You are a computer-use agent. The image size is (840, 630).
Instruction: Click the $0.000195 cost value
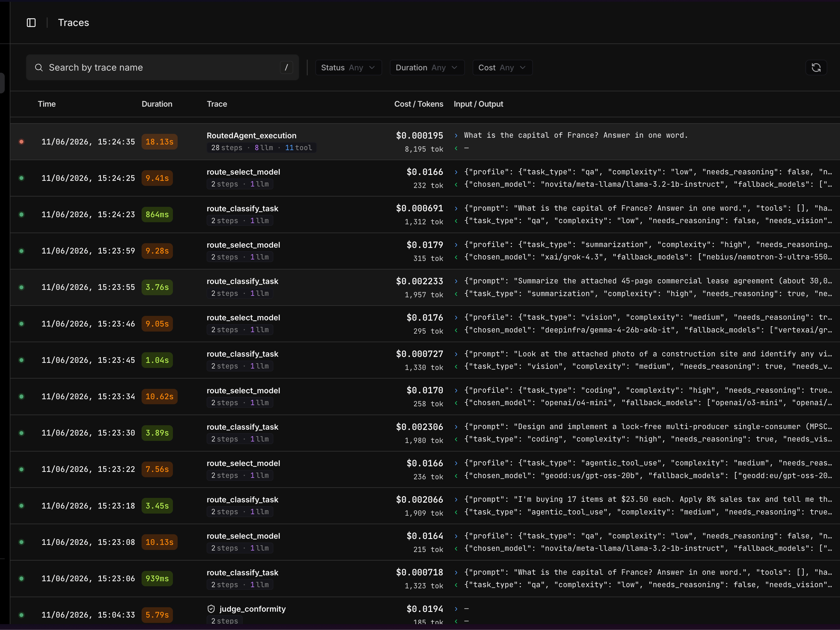[x=420, y=136]
